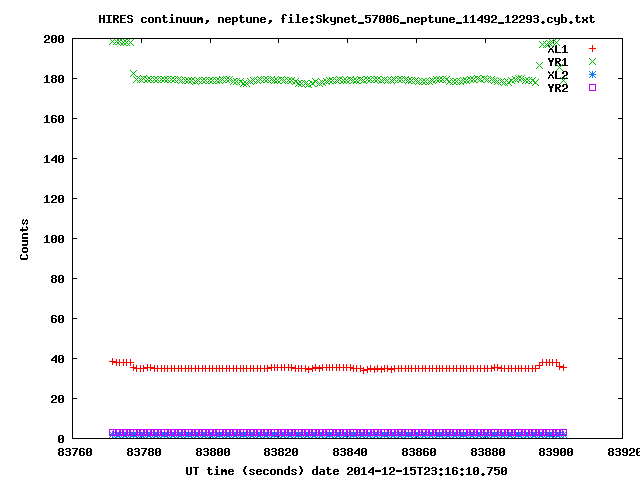Image resolution: width=640 pixels, height=480 pixels.
Task: Click the x-axis tick label 83800
Action: [x=213, y=452]
